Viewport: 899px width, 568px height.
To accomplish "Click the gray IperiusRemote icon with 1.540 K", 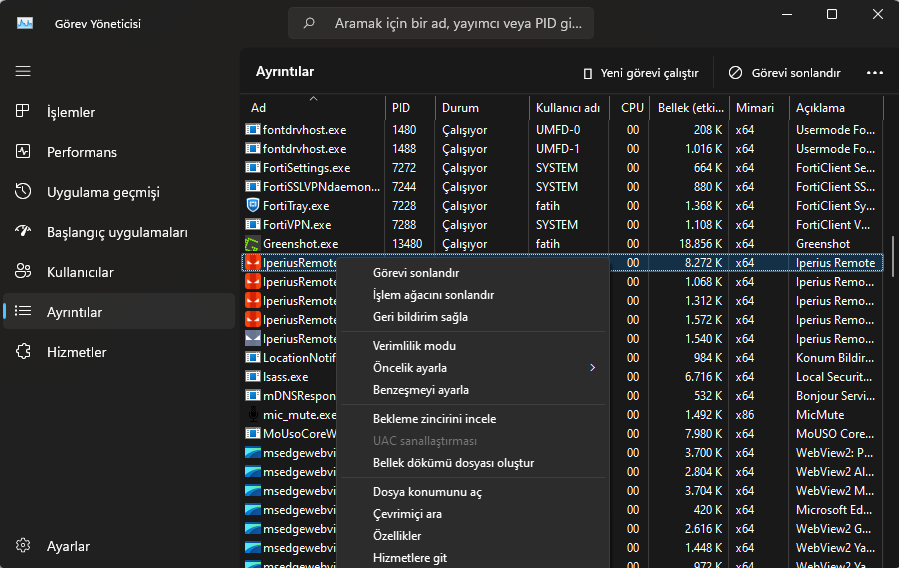I will pos(252,338).
